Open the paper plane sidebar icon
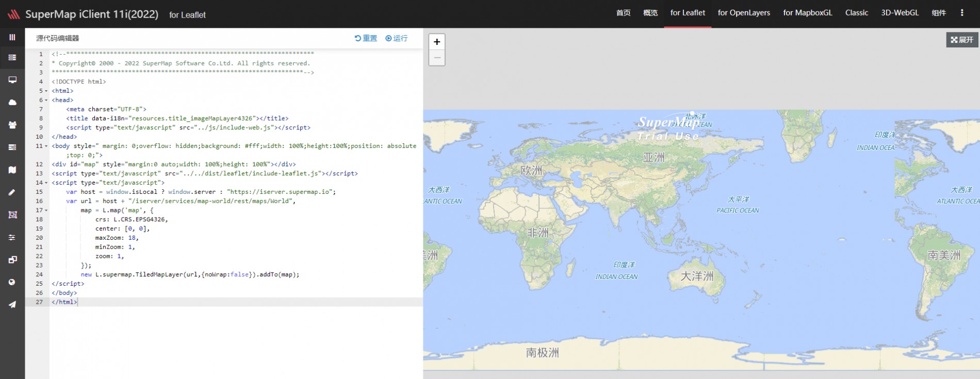Screen dimensions: 980x379 tap(12, 305)
